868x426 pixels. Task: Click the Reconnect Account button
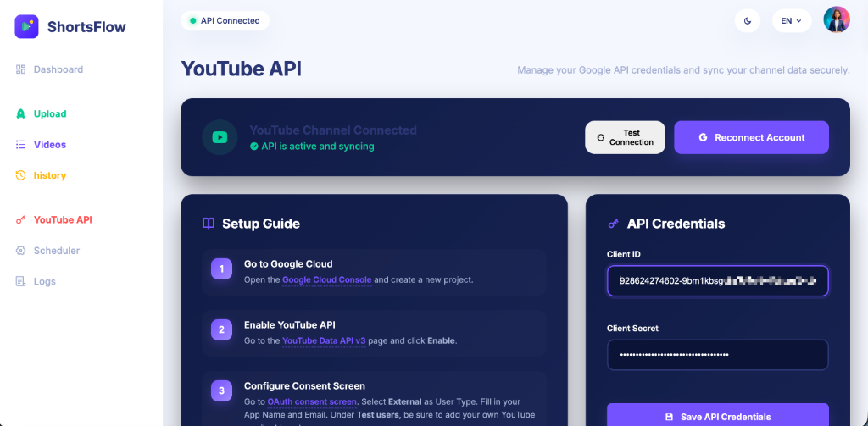(751, 137)
